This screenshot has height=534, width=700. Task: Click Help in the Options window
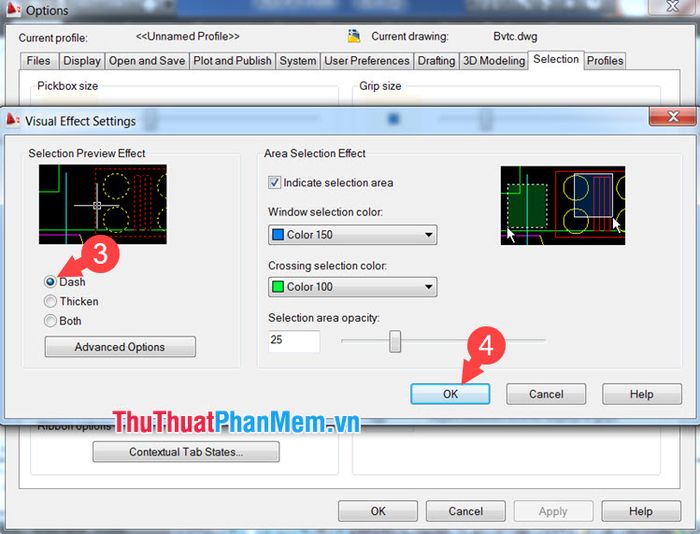pyautogui.click(x=641, y=511)
